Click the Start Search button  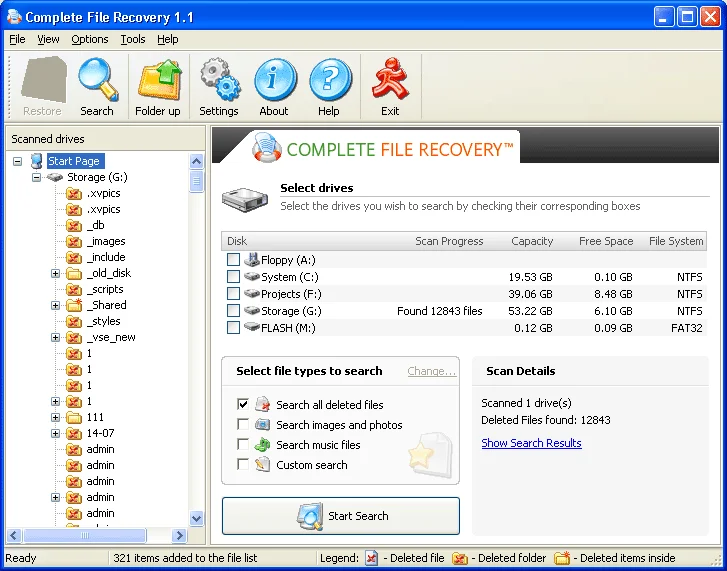tap(341, 516)
